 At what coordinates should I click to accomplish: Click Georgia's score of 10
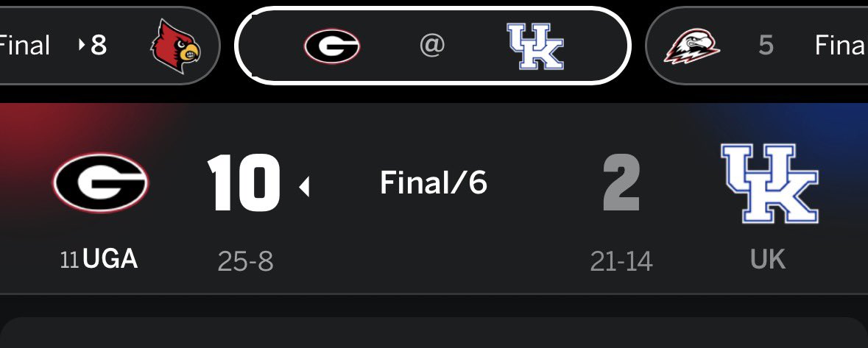(x=244, y=182)
